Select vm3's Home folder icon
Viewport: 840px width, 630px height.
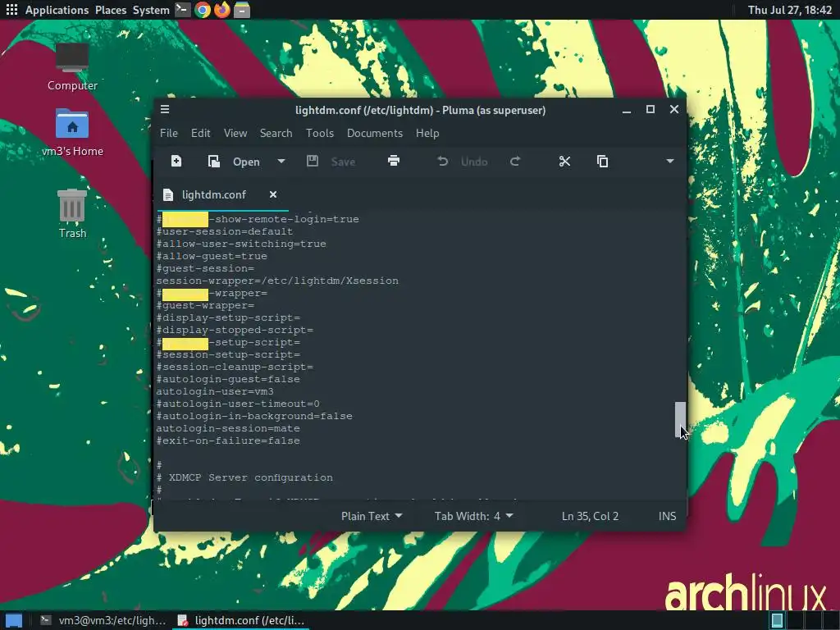tap(72, 132)
